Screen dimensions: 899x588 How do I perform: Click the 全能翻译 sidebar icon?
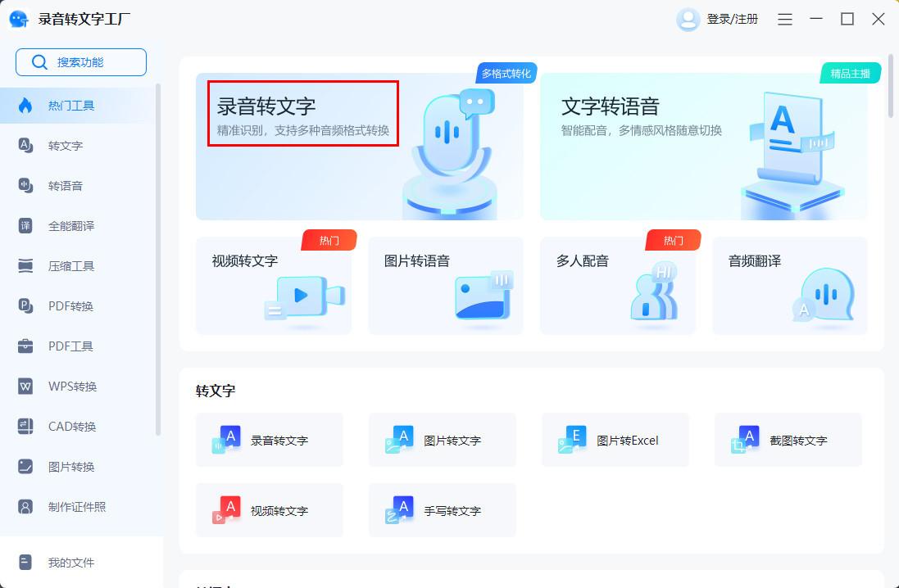click(x=25, y=226)
